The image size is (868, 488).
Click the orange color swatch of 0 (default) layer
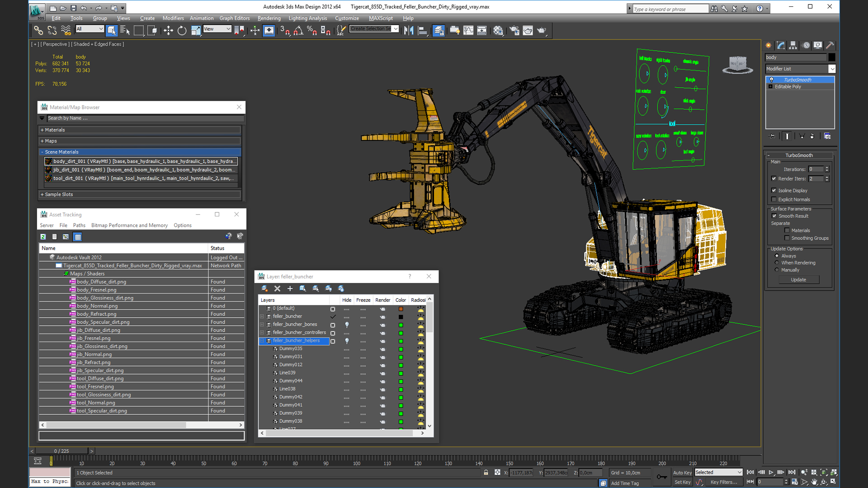[401, 309]
